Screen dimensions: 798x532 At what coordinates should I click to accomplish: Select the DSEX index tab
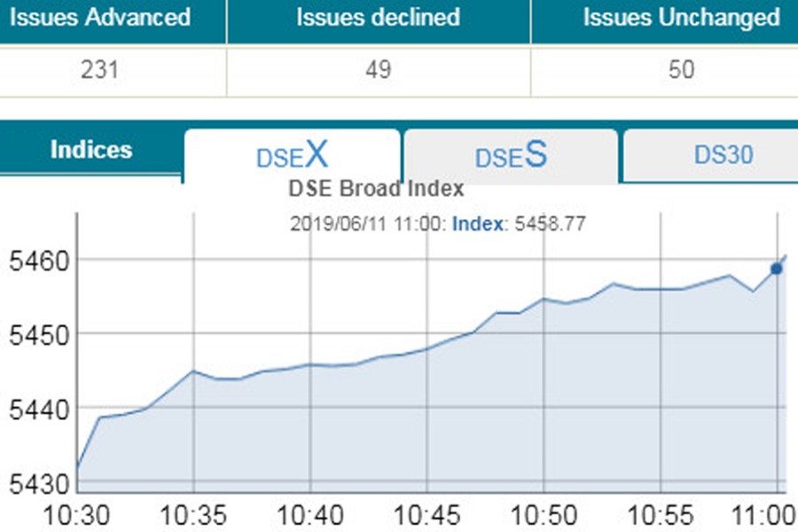[x=291, y=156]
